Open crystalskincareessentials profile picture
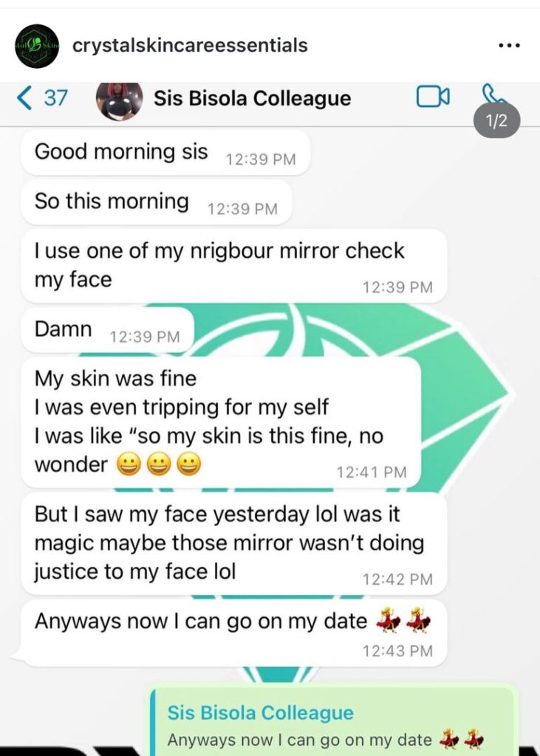 point(36,46)
